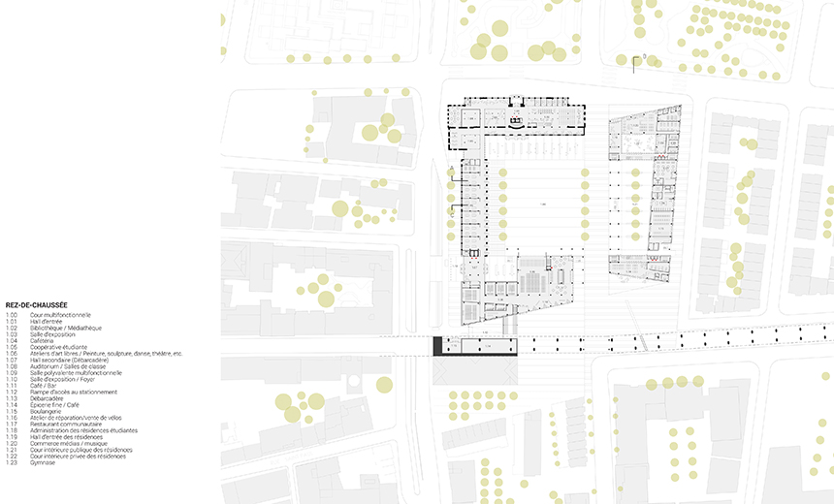
Task: Click the Salle d'exposition legend line 1.03
Action: pos(54,334)
